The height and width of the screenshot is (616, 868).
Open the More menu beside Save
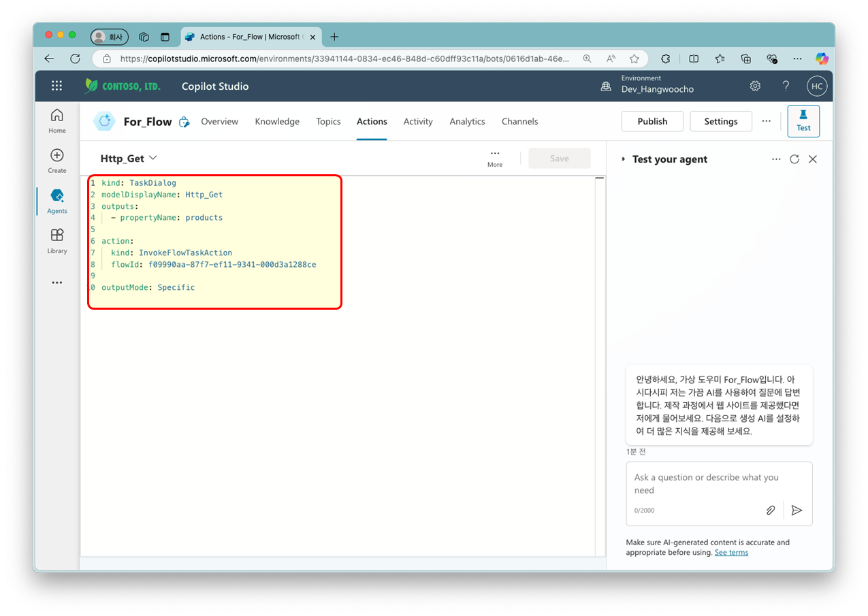[495, 158]
